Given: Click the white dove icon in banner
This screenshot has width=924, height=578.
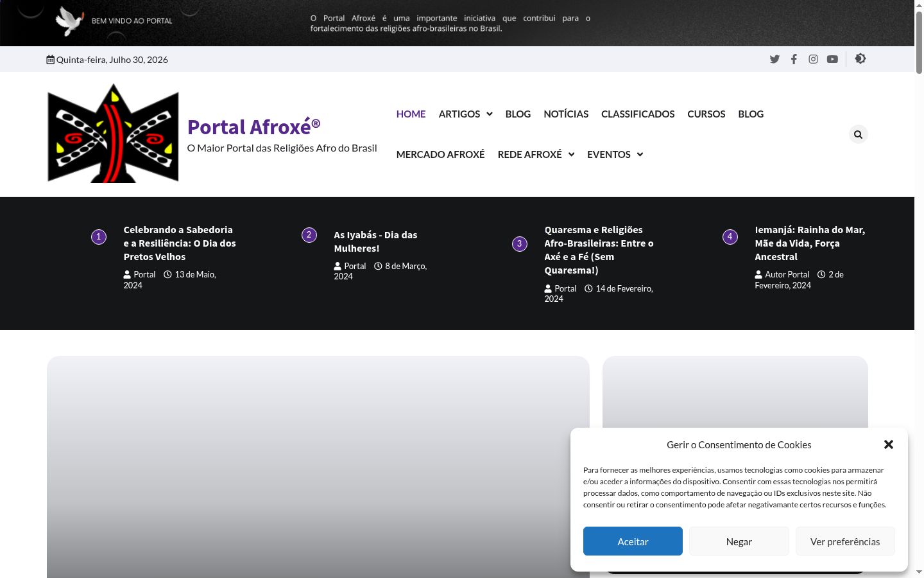Looking at the screenshot, I should click(x=69, y=21).
